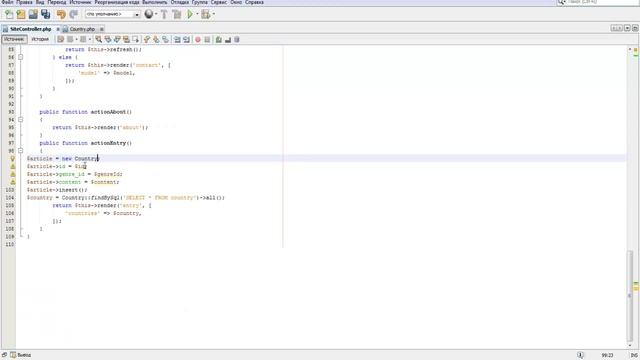This screenshot has height=360, width=640.
Task: Collapse else block fold at line 86
Action: pyautogui.click(x=20, y=57)
